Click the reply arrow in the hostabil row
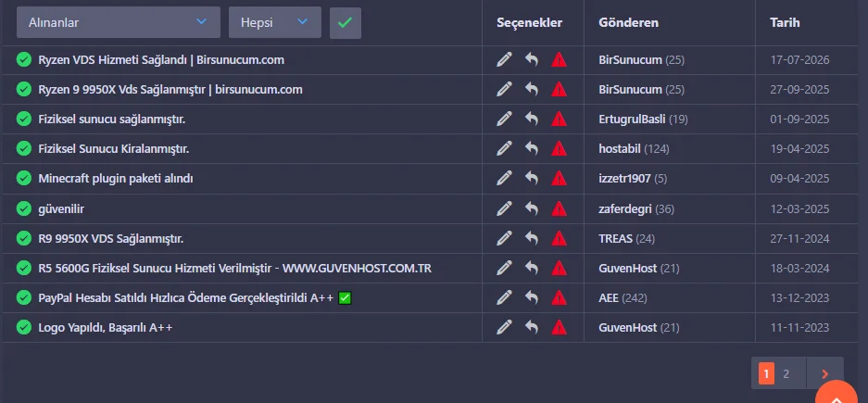This screenshot has height=403, width=868. (x=532, y=148)
